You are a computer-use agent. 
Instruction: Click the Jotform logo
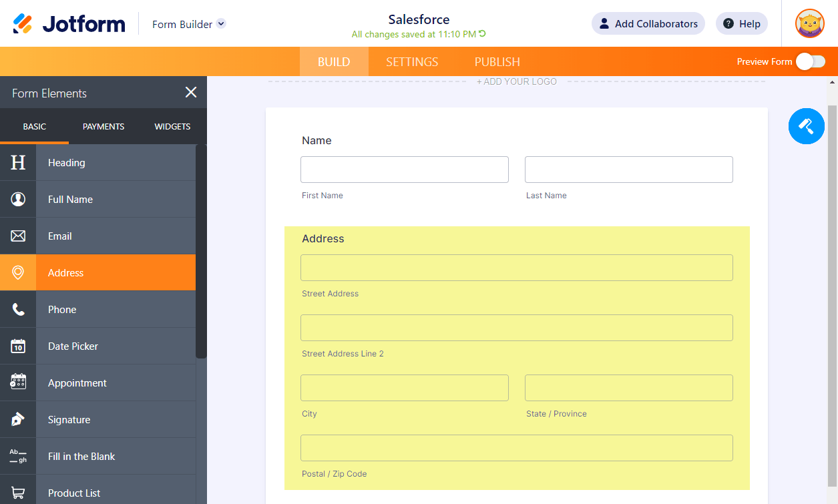tap(69, 24)
